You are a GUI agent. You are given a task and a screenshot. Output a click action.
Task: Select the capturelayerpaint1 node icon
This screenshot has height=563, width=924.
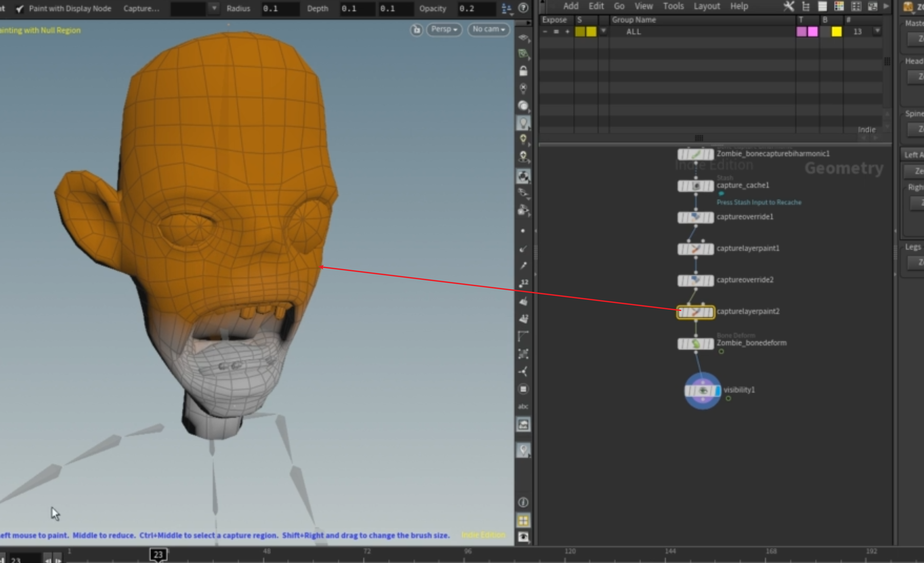695,249
